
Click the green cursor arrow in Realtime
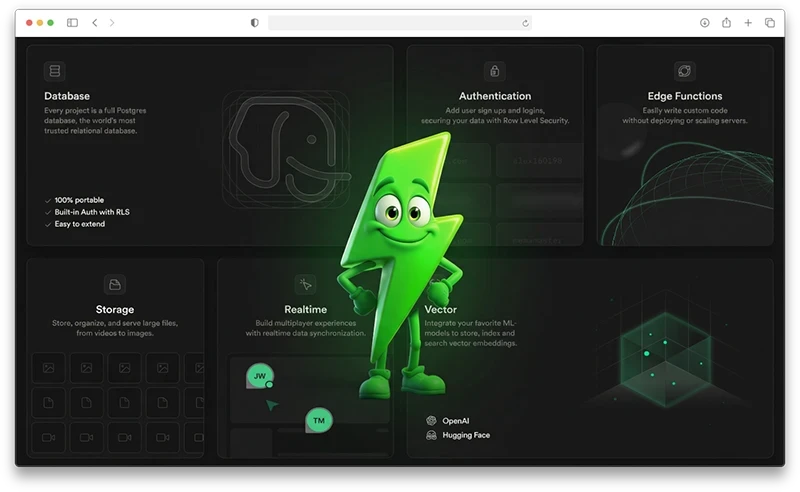pyautogui.click(x=272, y=405)
